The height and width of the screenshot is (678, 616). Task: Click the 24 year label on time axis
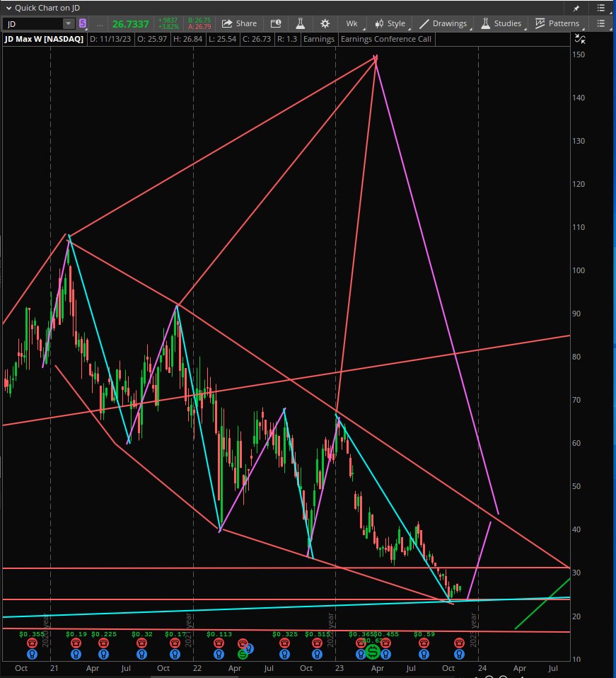tap(482, 668)
